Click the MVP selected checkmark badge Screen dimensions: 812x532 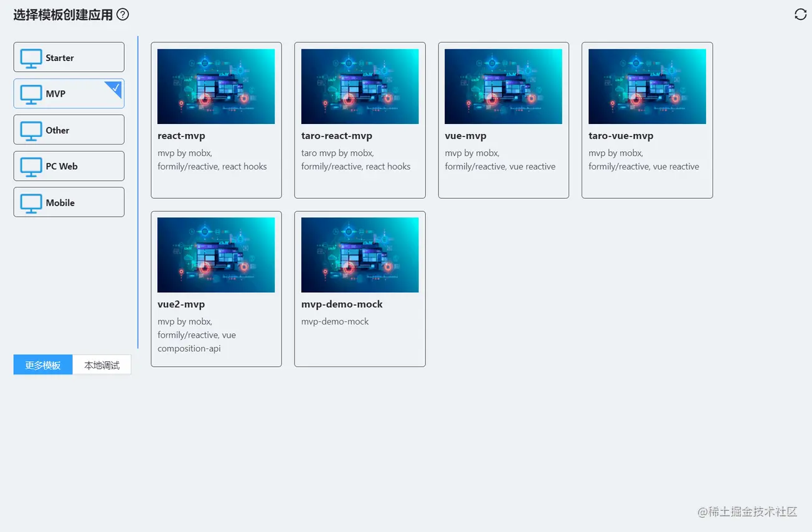click(116, 87)
